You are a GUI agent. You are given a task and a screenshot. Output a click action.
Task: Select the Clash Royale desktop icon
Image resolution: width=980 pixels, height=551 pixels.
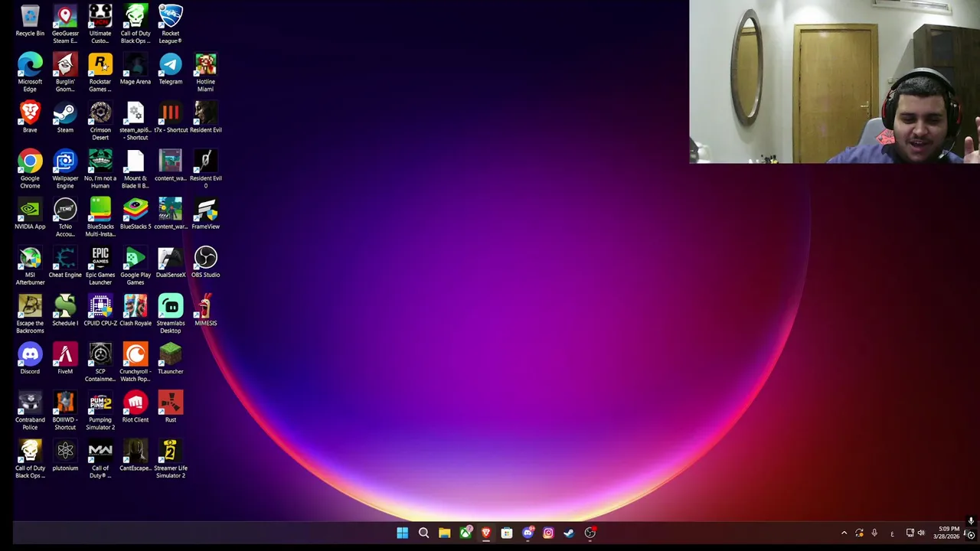point(136,310)
